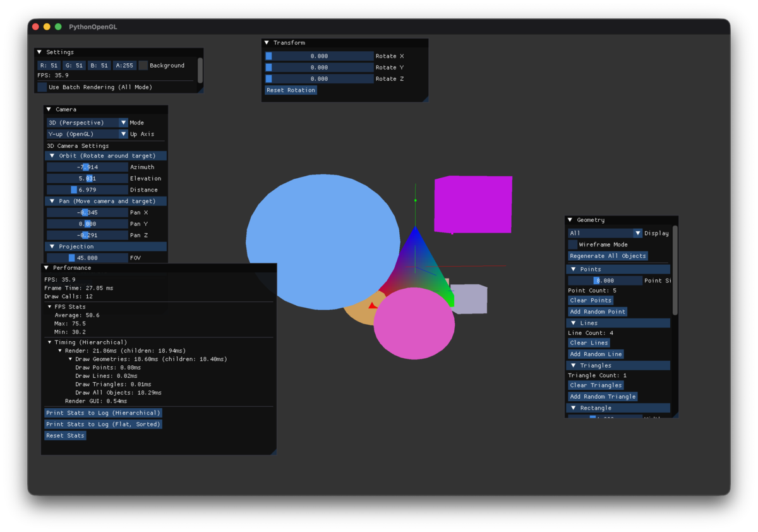The image size is (758, 532).
Task: Click the Draw Calls: 12 text
Action: (68, 296)
